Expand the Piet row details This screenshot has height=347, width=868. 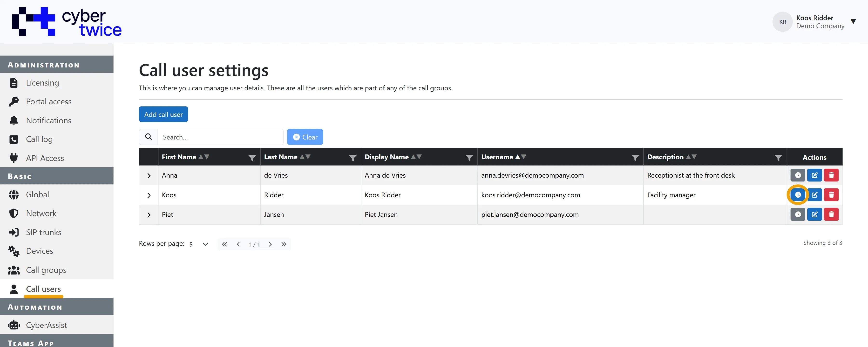tap(149, 215)
